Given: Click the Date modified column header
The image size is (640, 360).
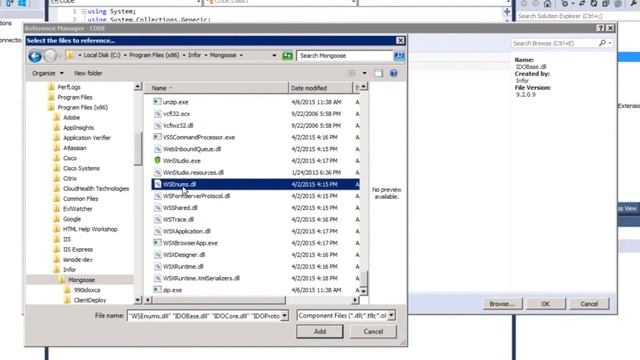Looking at the screenshot, I should [x=320, y=88].
